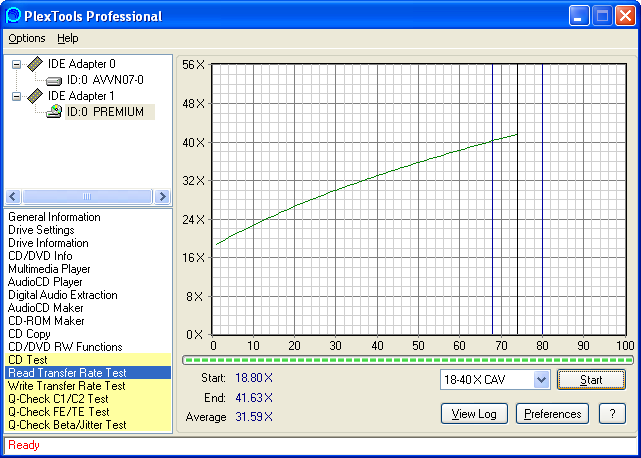
Task: Open the Help menu
Action: [67, 38]
